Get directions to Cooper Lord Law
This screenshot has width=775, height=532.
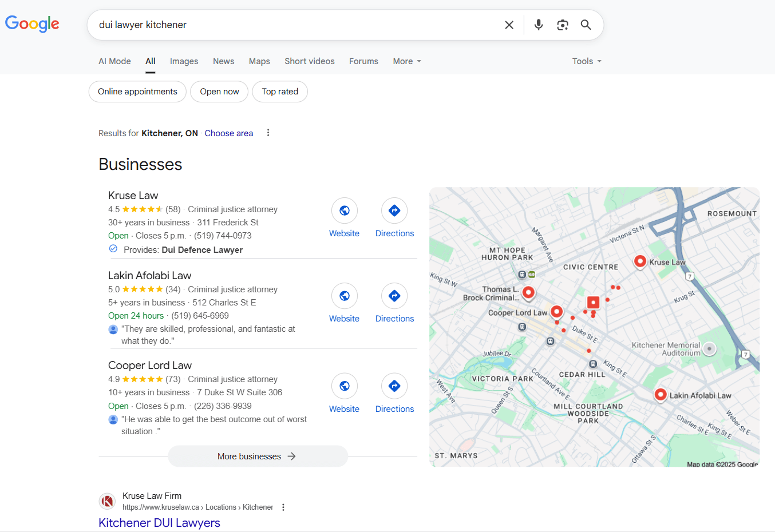point(394,387)
